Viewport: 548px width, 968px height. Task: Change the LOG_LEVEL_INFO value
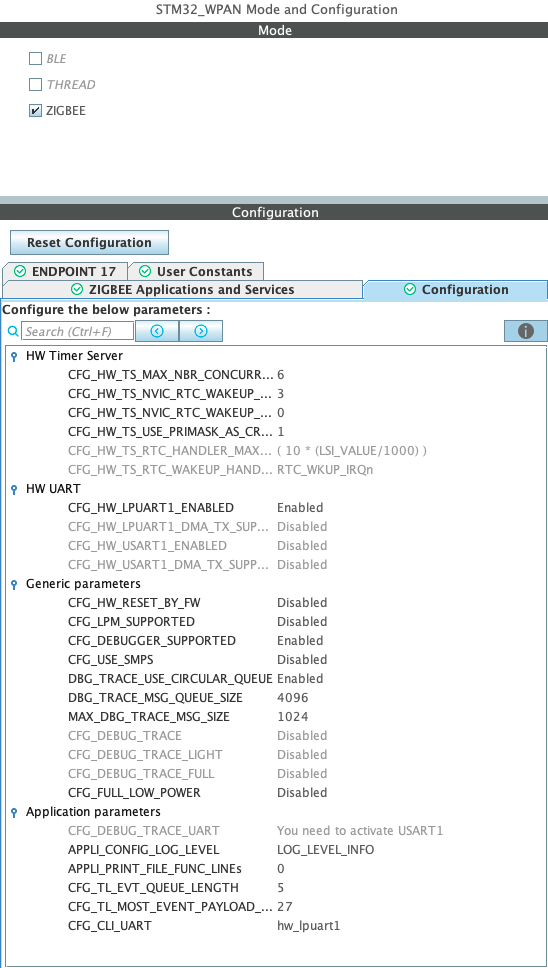tap(325, 850)
